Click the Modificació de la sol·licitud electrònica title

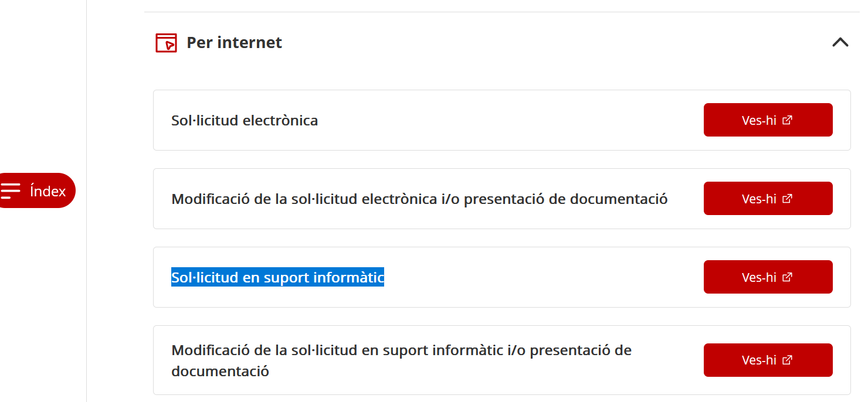pyautogui.click(x=419, y=199)
